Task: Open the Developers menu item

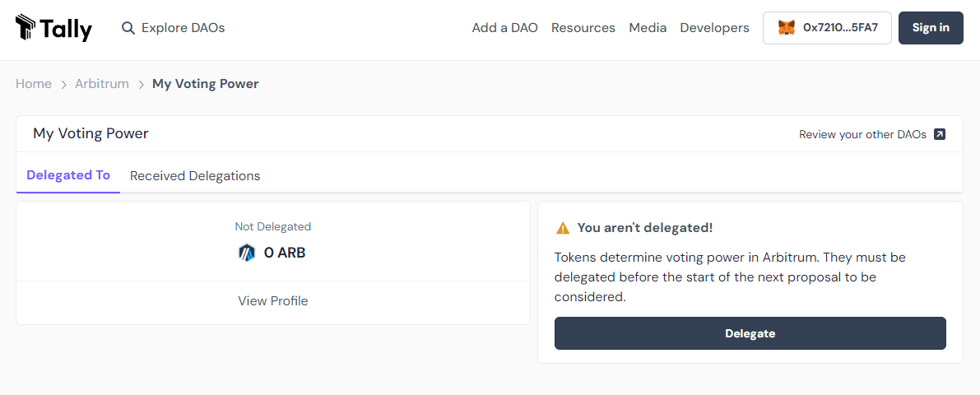Action: pos(714,28)
